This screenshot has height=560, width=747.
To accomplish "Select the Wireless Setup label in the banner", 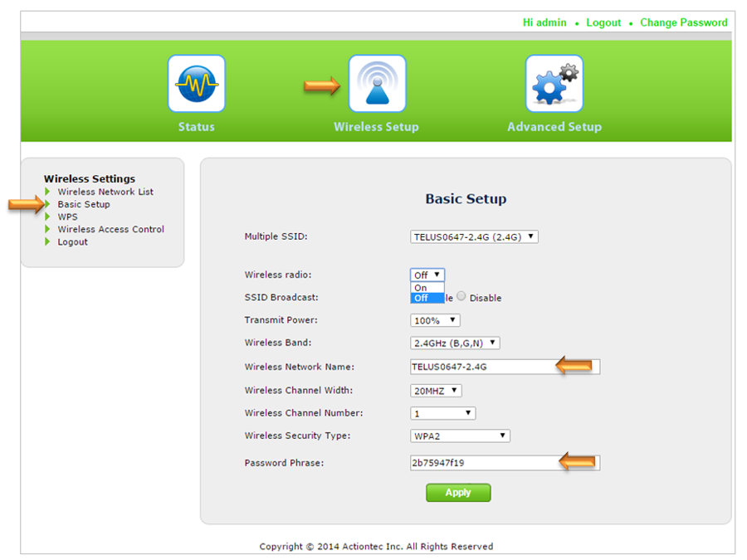I will click(x=376, y=127).
